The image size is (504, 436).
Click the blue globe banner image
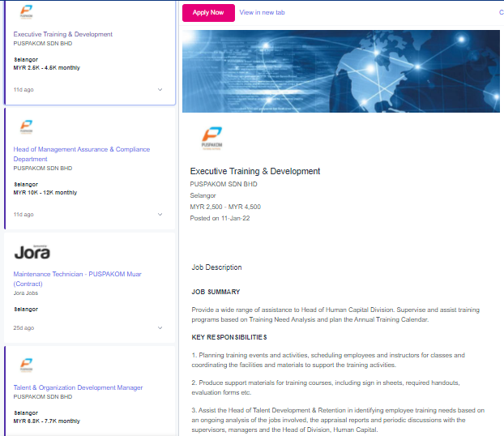pyautogui.click(x=340, y=71)
